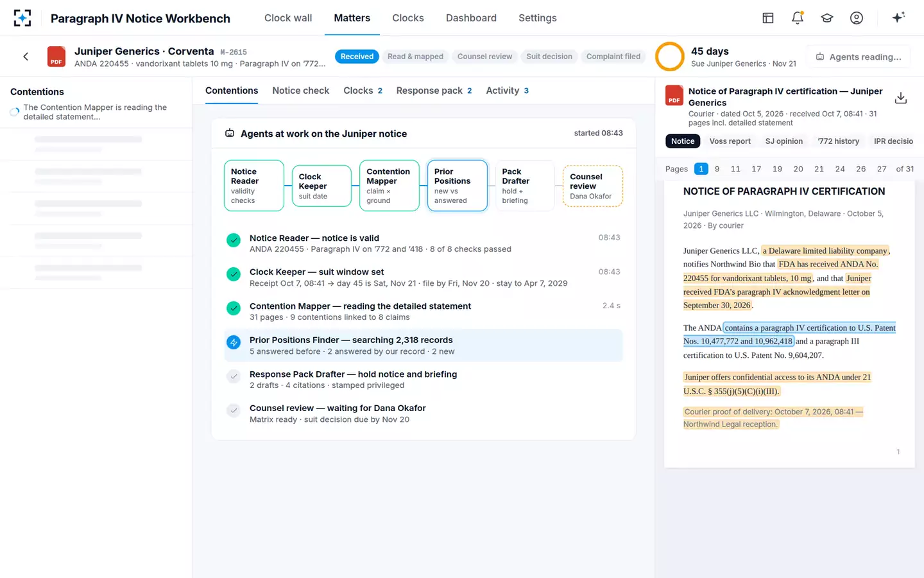Open the user account icon

(857, 18)
